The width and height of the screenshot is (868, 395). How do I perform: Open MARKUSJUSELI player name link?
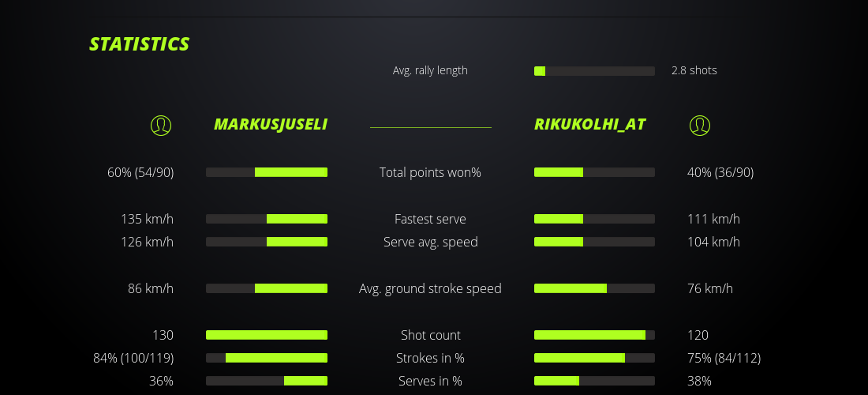(x=271, y=124)
